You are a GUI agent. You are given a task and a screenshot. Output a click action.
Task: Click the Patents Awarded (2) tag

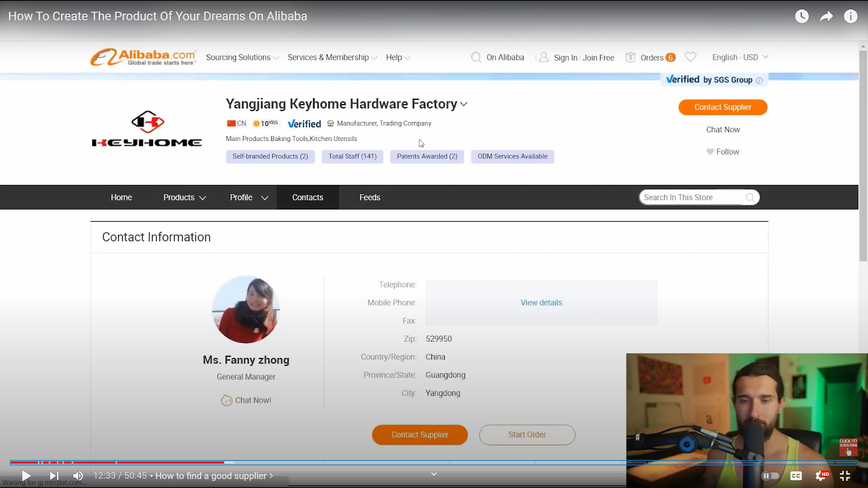pyautogui.click(x=427, y=157)
